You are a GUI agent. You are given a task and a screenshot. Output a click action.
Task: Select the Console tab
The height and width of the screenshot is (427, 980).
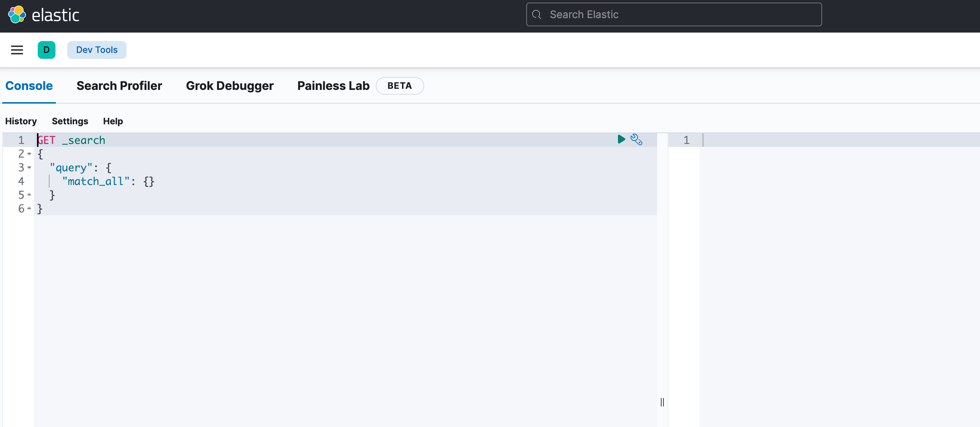[x=29, y=85]
